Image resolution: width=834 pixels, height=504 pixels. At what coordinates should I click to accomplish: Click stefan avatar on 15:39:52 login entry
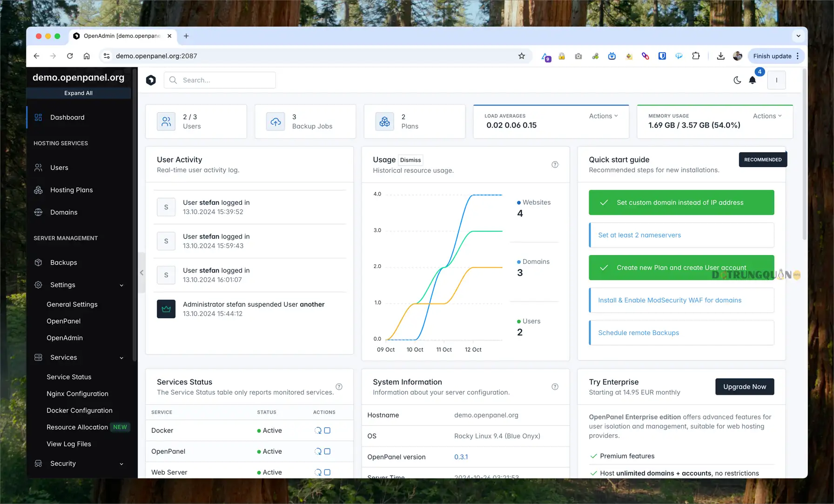(x=166, y=207)
